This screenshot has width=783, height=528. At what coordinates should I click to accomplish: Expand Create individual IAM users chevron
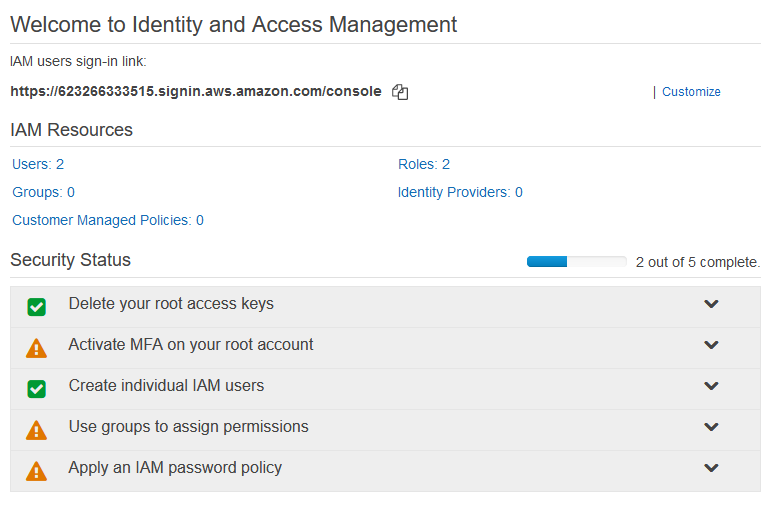click(711, 386)
